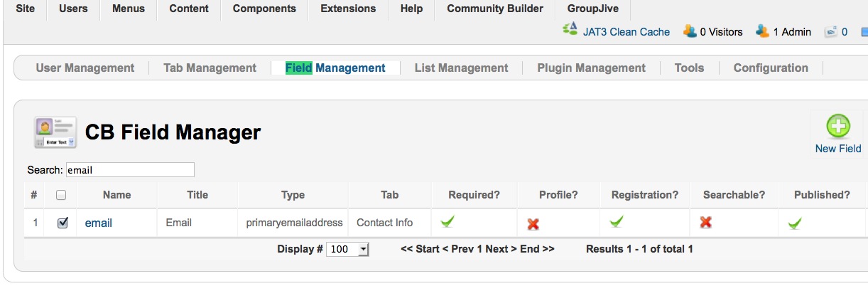This screenshot has width=868, height=286.
Task: Open the Extensions menu
Action: (x=348, y=9)
